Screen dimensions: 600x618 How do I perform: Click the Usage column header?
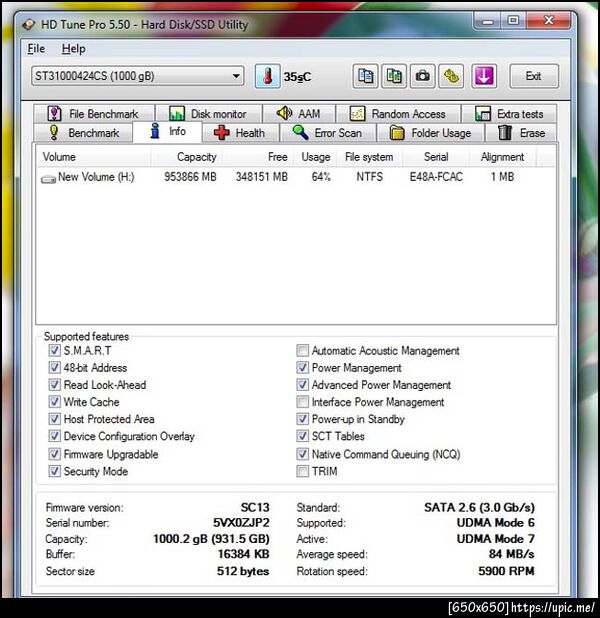[x=315, y=157]
